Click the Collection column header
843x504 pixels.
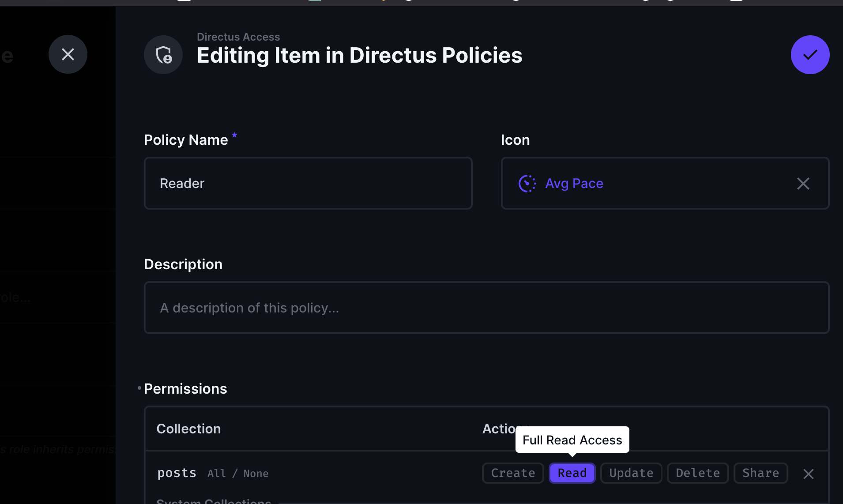[188, 429]
